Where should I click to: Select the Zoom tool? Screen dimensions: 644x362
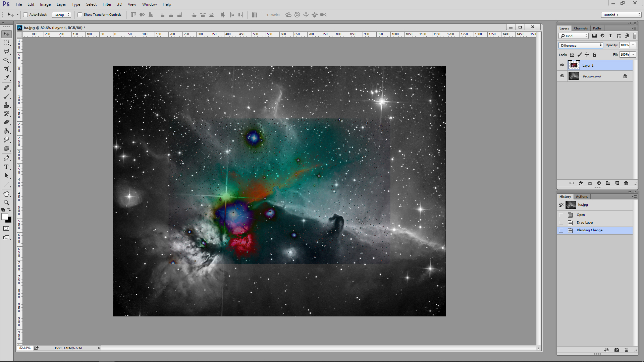(x=6, y=203)
